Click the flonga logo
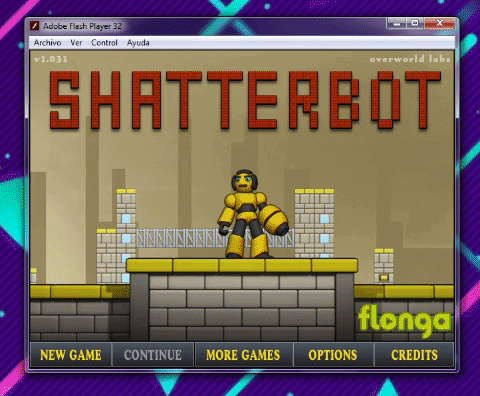 pyautogui.click(x=404, y=321)
